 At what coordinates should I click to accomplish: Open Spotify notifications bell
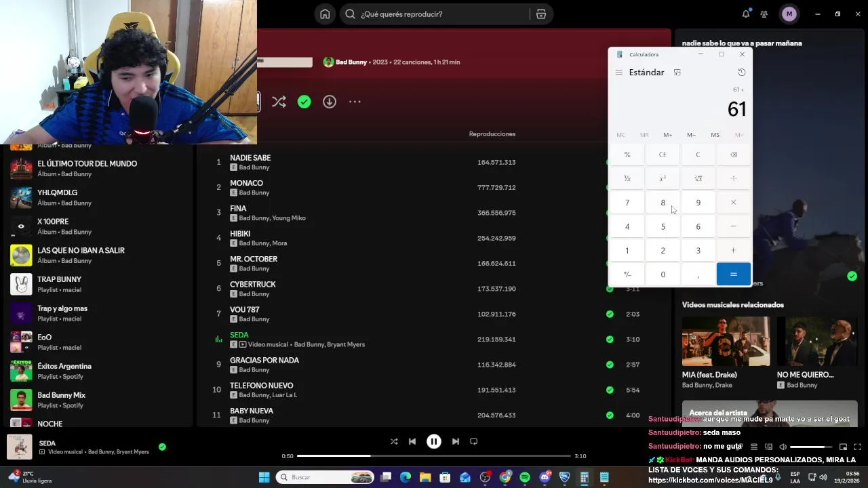click(x=746, y=14)
